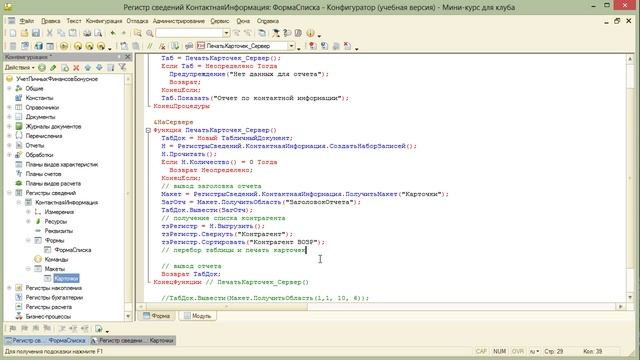Expand the Регистры накопления node
This screenshot has height=360, width=640.
click(9, 288)
